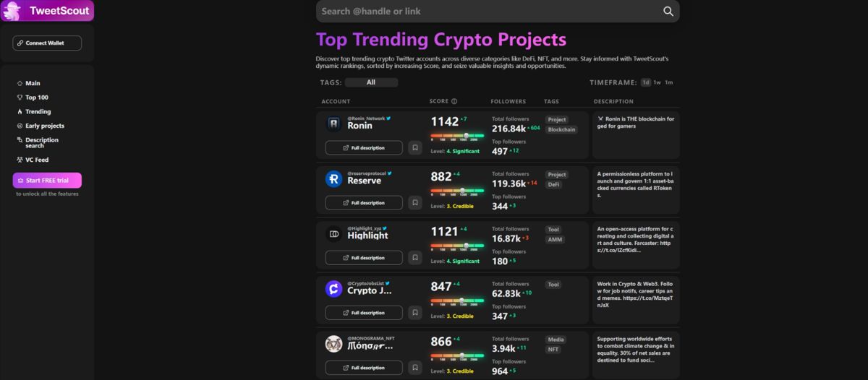868x380 pixels.
Task: Click the Ronin account avatar
Action: (x=333, y=124)
